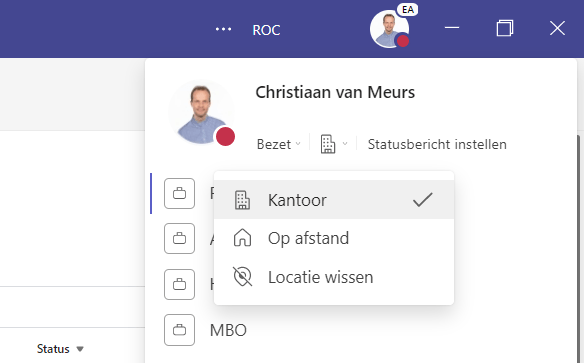
Task: Click the ROC organization name
Action: pyautogui.click(x=266, y=30)
